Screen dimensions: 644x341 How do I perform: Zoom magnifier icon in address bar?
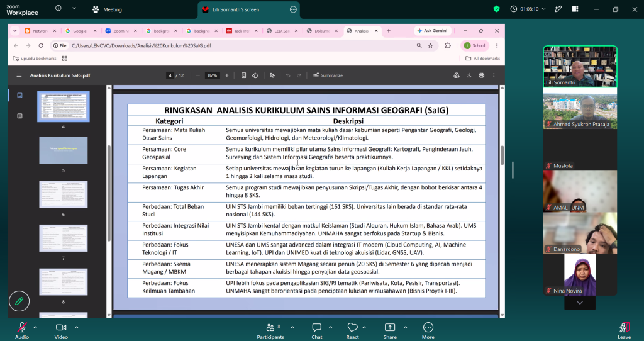(x=419, y=45)
